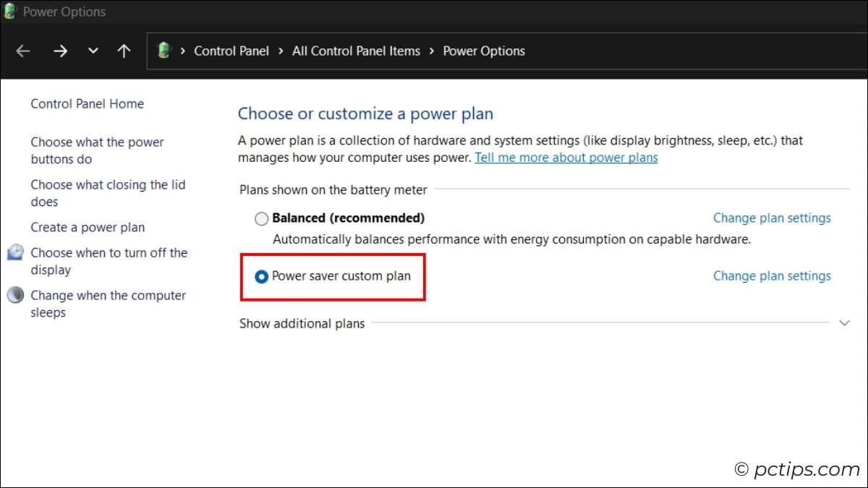Change plan settings for Balanced plan

[x=772, y=218]
